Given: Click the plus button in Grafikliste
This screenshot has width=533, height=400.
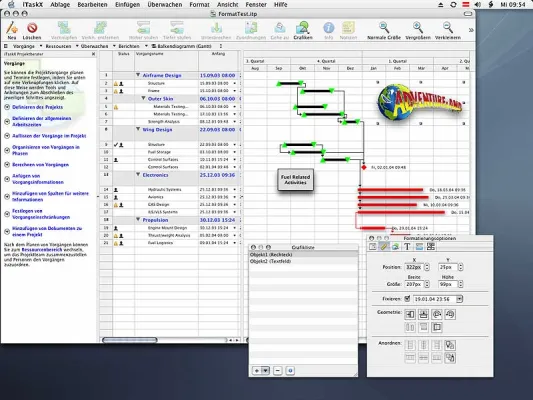Looking at the screenshot, I should tap(257, 371).
